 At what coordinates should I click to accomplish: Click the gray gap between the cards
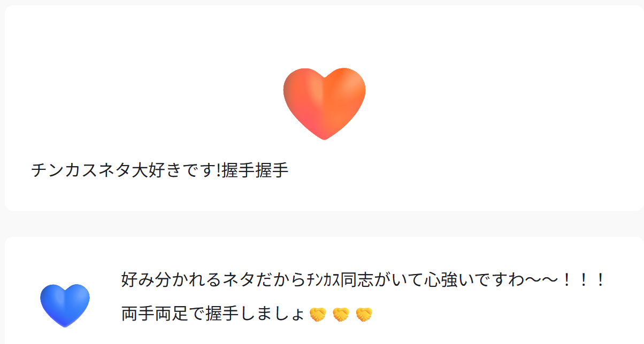[x=322, y=224]
